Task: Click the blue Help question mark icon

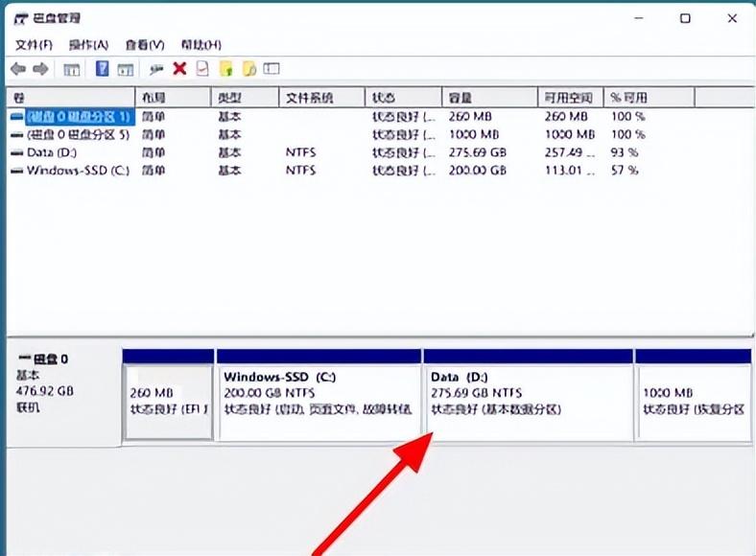Action: [x=102, y=69]
